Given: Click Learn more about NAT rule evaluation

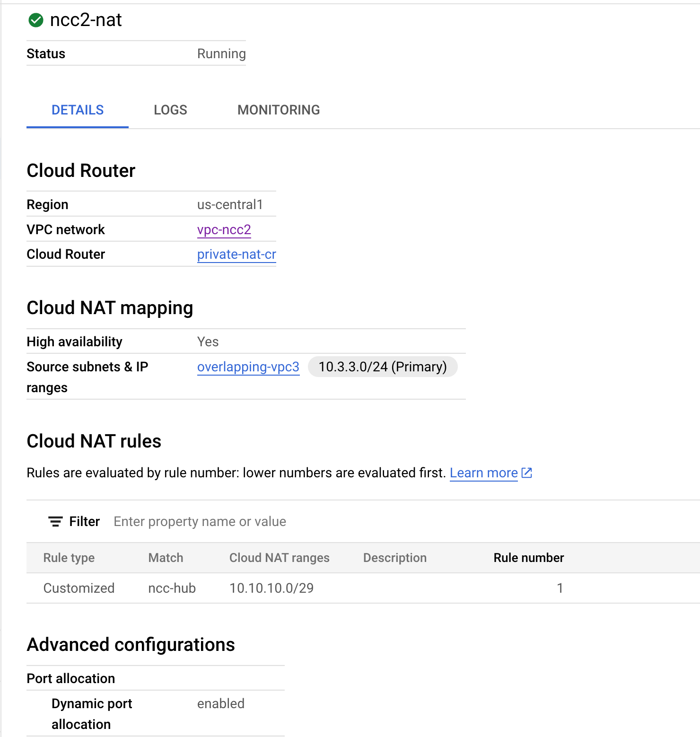Looking at the screenshot, I should pyautogui.click(x=483, y=473).
